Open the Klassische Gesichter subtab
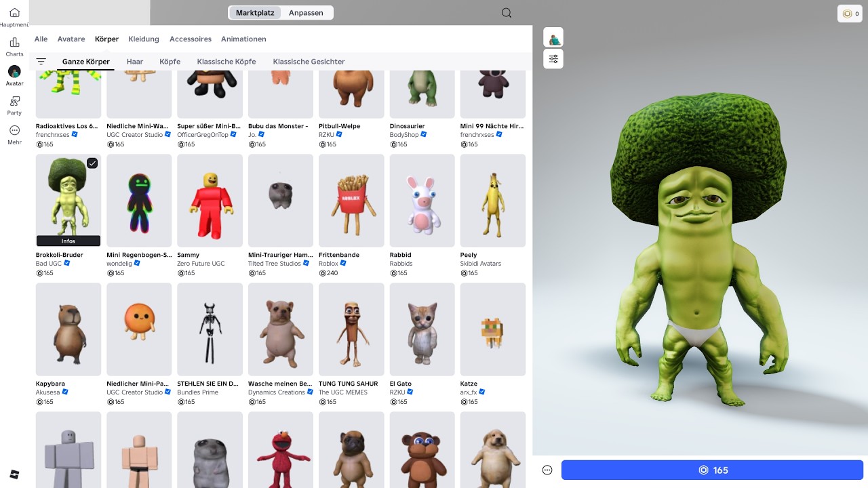Viewport: 868px width, 488px height. 309,62
